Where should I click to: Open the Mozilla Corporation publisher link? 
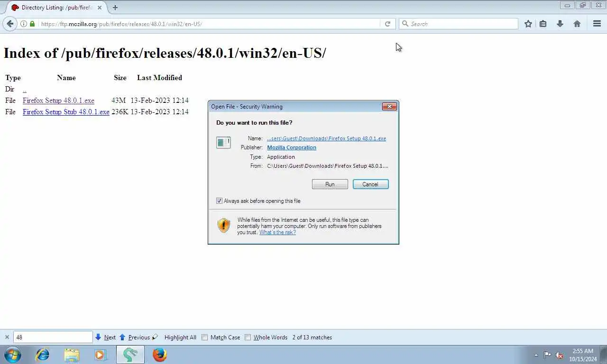tap(292, 147)
